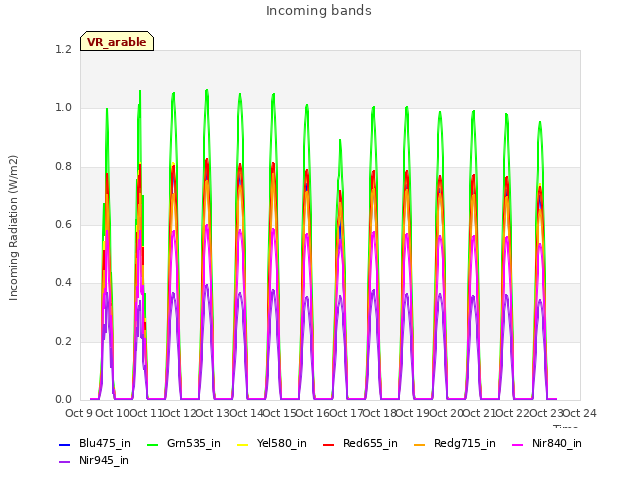Click the Redg715_in orange legend swatch
Viewport: 640px width, 480px height.
(420, 444)
